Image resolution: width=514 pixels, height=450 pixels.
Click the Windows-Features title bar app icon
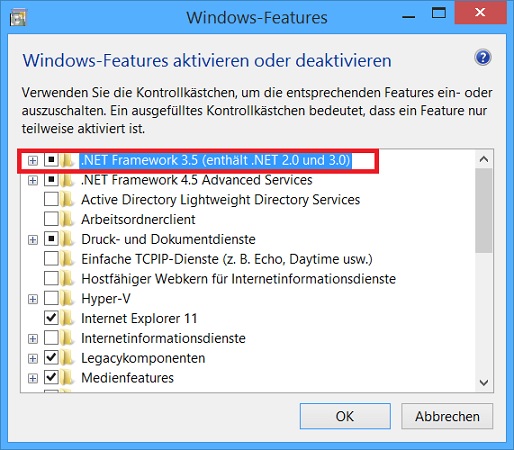pyautogui.click(x=18, y=18)
